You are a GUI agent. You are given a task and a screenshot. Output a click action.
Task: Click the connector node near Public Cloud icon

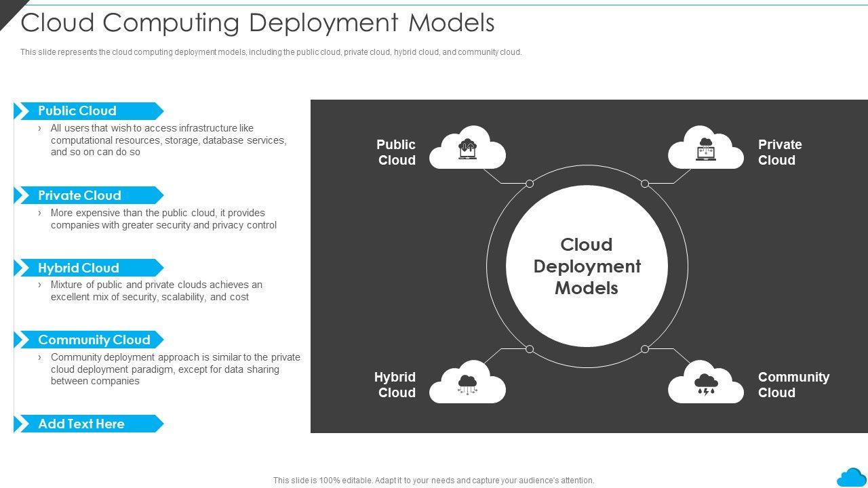(x=530, y=184)
